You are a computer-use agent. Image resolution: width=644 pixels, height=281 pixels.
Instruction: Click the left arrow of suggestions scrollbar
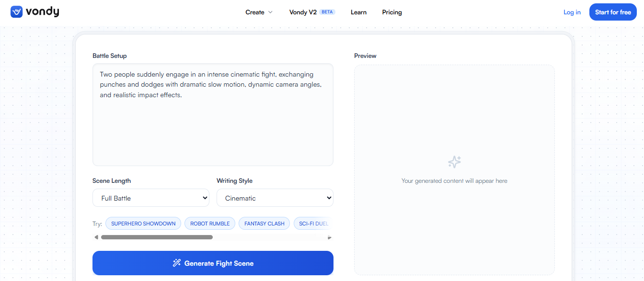point(96,237)
